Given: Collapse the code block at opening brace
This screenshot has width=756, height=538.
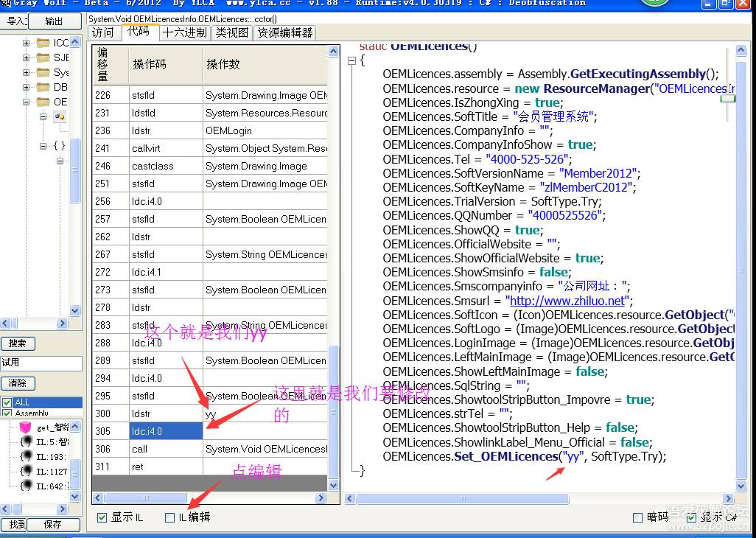Looking at the screenshot, I should (x=351, y=60).
